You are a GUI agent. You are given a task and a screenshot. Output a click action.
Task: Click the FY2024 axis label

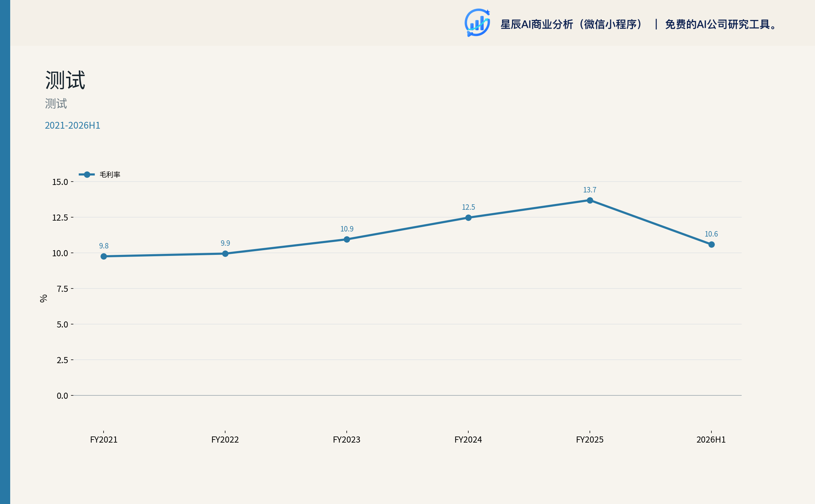tap(468, 440)
